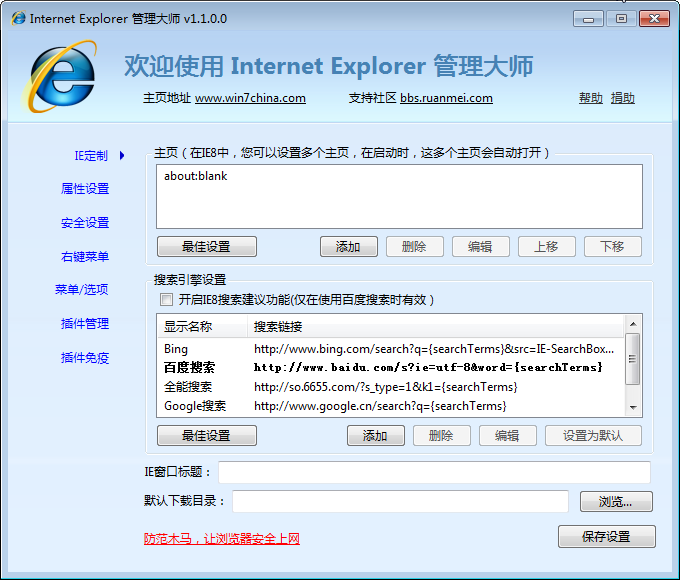
Task: Click the so.6655.com search URL cell
Action: (x=386, y=387)
